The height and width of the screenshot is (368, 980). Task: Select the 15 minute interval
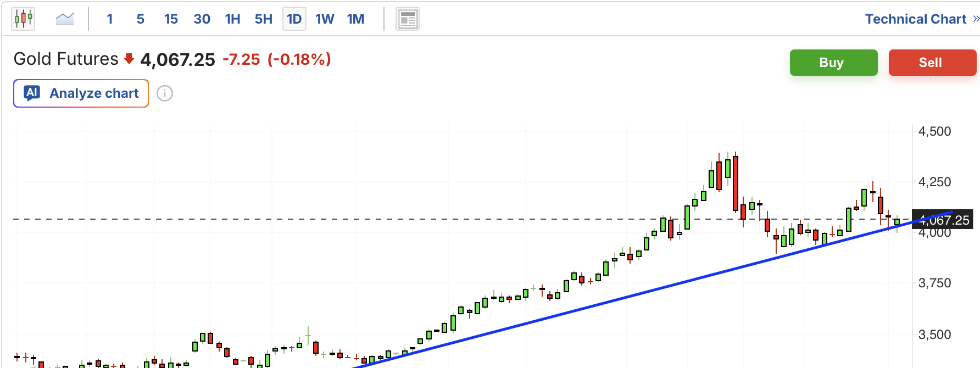(171, 19)
